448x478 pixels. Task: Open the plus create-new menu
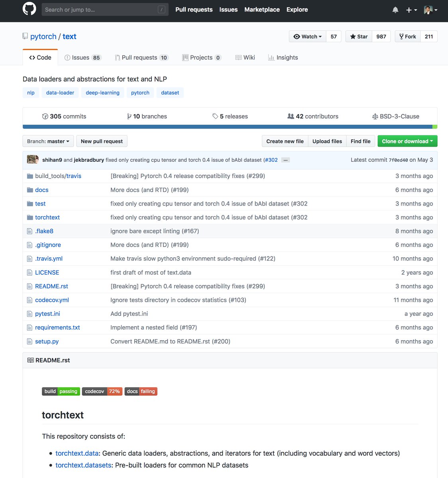pos(411,10)
